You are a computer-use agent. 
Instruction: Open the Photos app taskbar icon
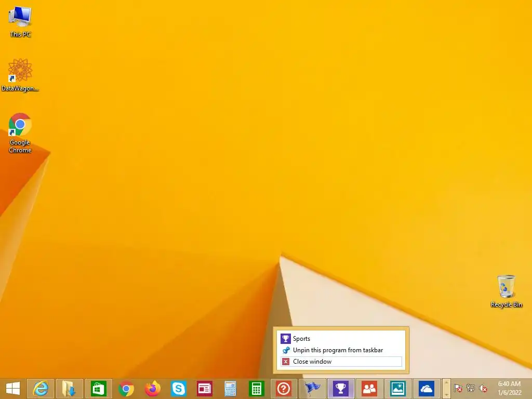[398, 389]
